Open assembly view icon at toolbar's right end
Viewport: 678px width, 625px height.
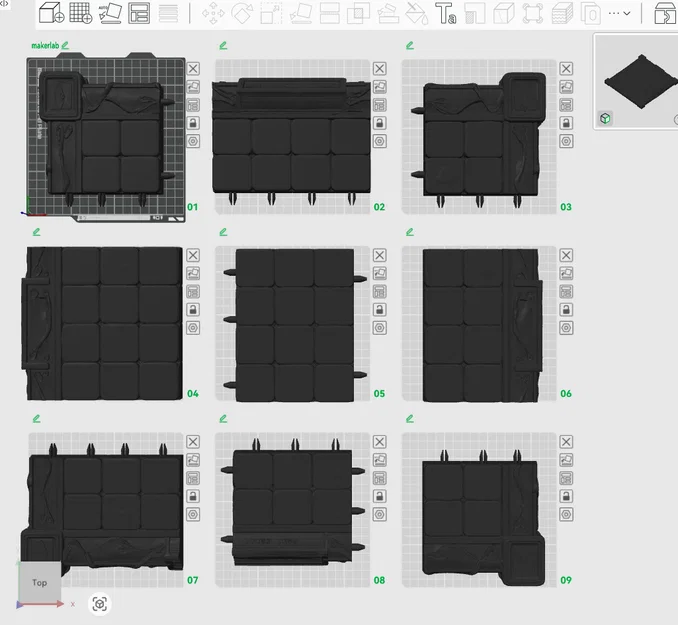click(x=665, y=13)
